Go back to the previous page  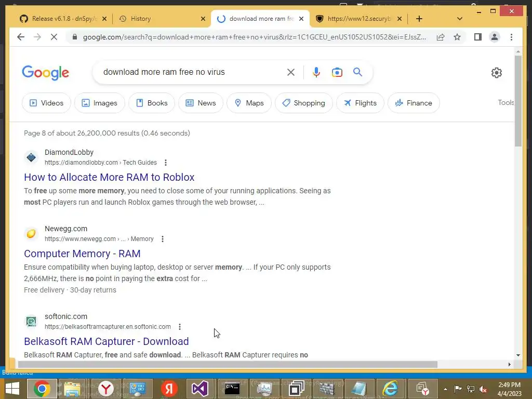(x=21, y=37)
